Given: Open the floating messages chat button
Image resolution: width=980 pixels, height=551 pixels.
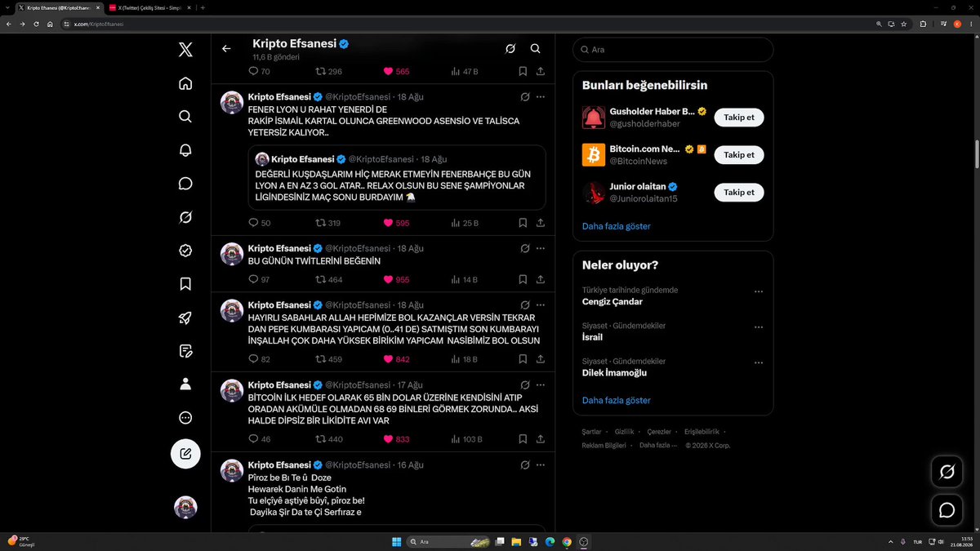Looking at the screenshot, I should (947, 510).
